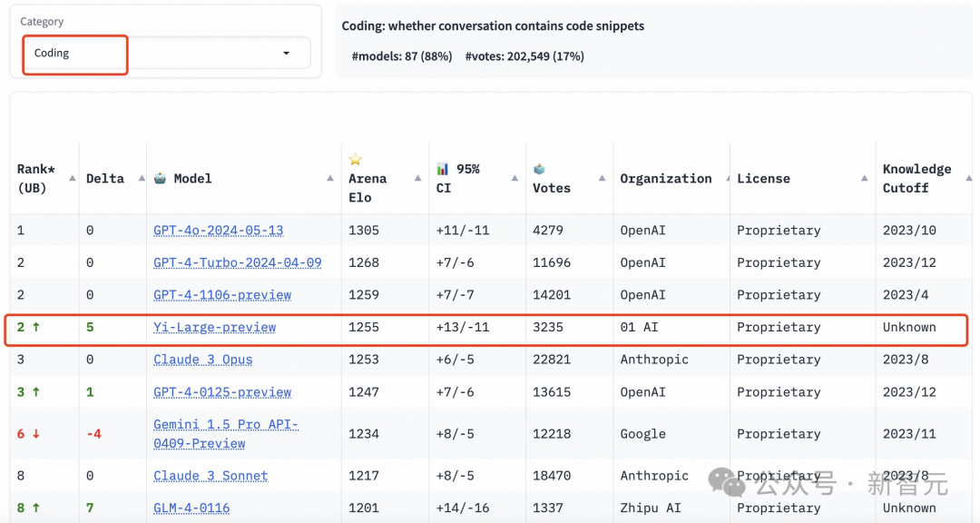Viewport: 980px width, 523px height.
Task: Open Claude 3 Opus model link
Action: pyautogui.click(x=203, y=360)
